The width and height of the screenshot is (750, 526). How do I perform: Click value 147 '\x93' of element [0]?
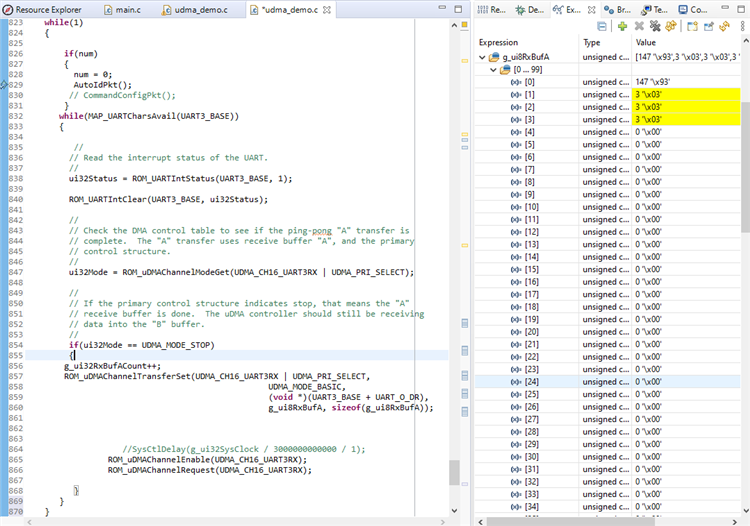tap(653, 82)
